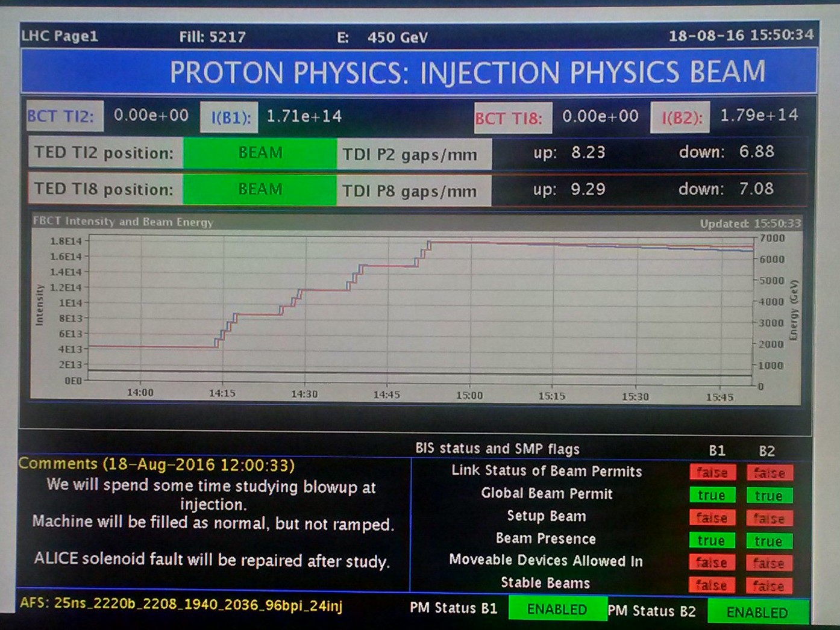Click the 14:30 tick on the time axis
The width and height of the screenshot is (840, 630).
tap(304, 394)
